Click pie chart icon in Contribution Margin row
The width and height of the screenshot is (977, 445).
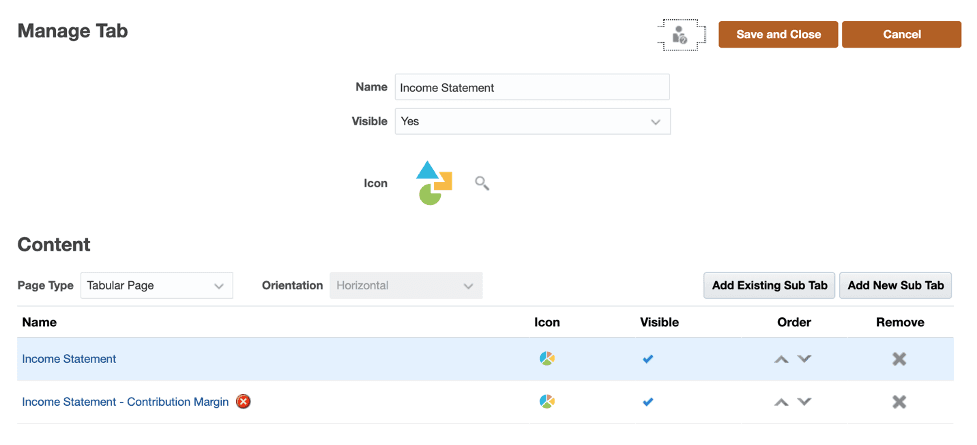547,401
